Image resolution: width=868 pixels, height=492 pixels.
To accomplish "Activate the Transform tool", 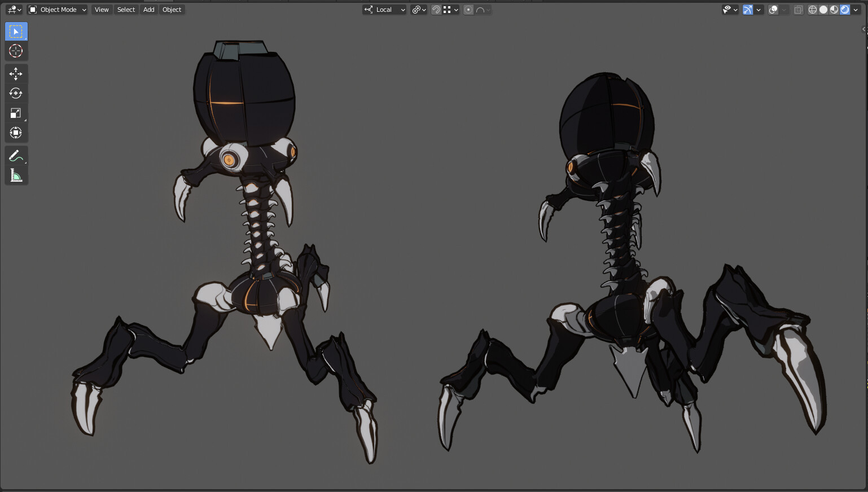I will pos(16,133).
